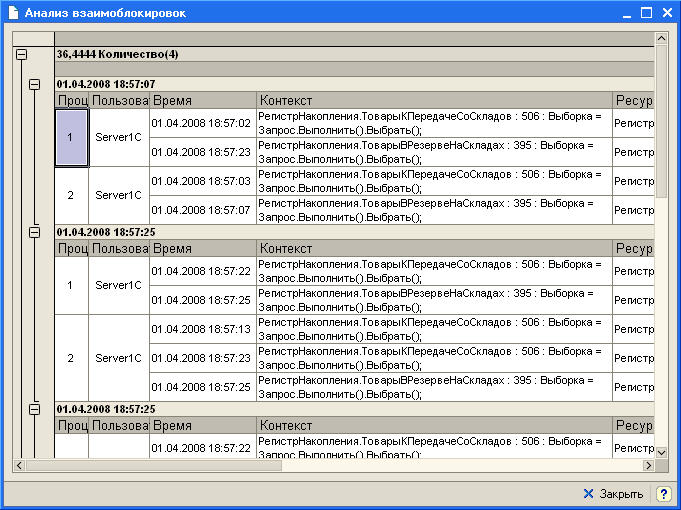Click the vertical scrollbar up arrow

click(660, 39)
